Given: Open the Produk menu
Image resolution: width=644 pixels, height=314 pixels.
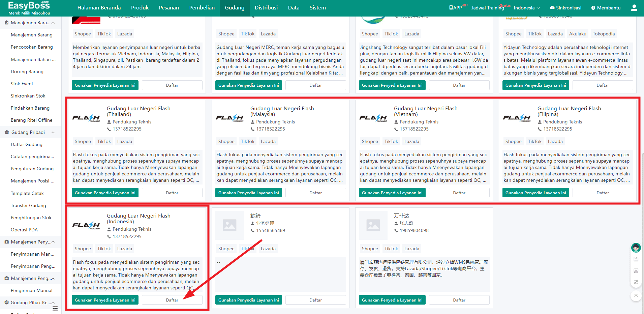Looking at the screenshot, I should pos(140,8).
